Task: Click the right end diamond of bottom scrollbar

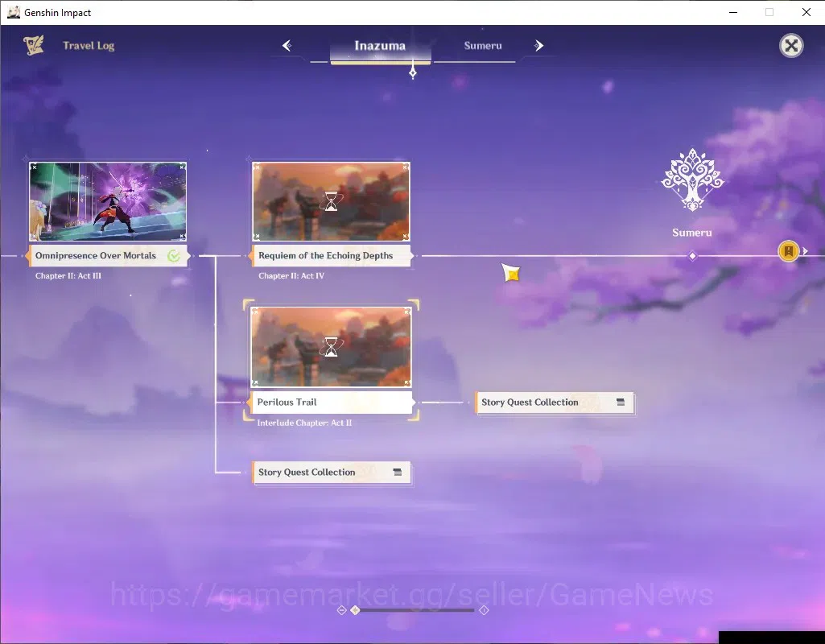Action: click(x=484, y=610)
